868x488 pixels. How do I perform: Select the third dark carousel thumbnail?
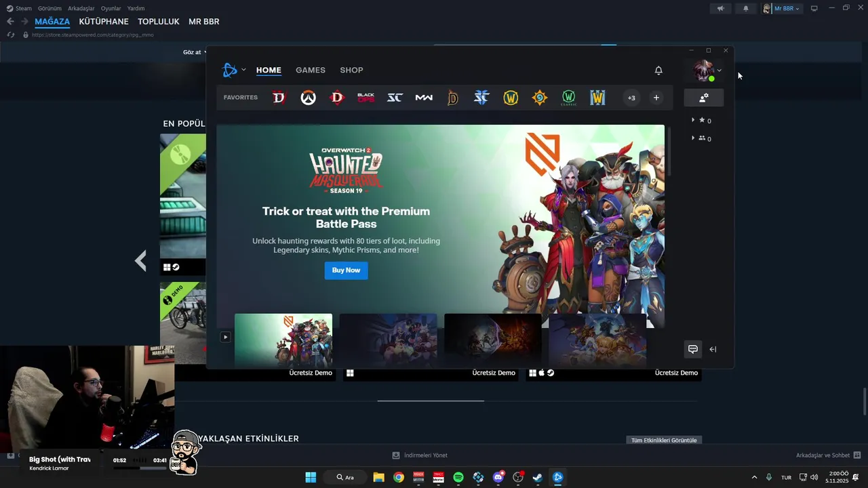click(x=493, y=340)
